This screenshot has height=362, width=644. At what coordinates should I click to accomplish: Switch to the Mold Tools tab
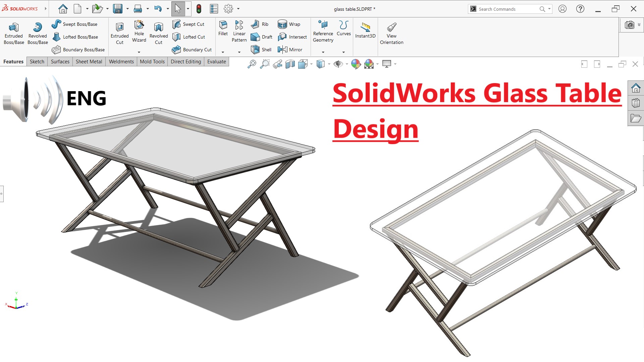[x=152, y=62]
